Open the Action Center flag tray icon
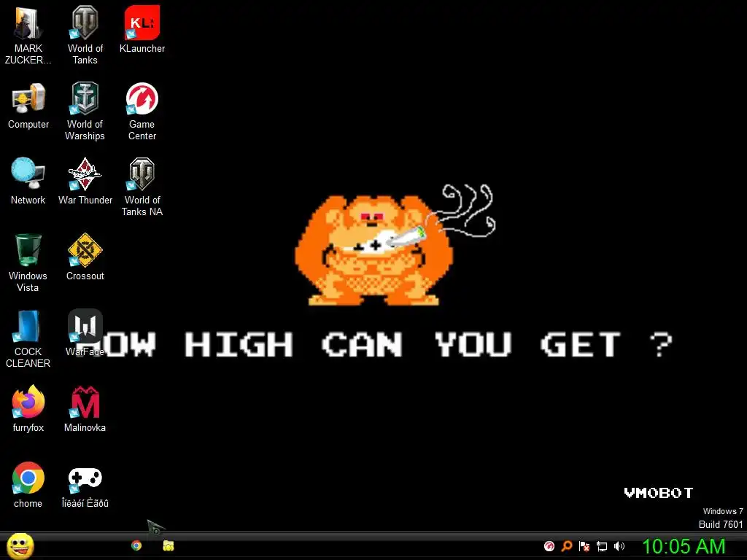Viewport: 747px width, 560px height. click(x=584, y=546)
